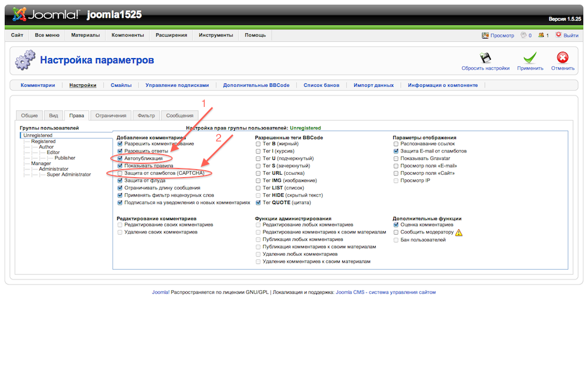This screenshot has height=368, width=588.
Task: Switch to the Ограничения tab
Action: (x=111, y=116)
